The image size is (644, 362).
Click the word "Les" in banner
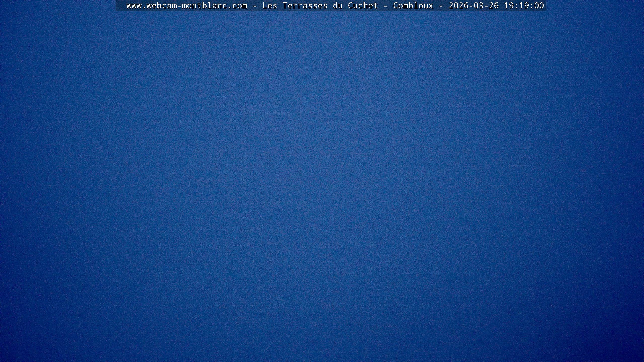(270, 6)
